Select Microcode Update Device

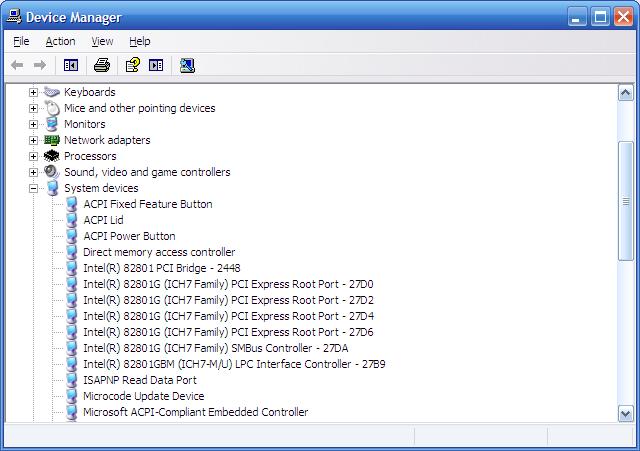coord(144,396)
